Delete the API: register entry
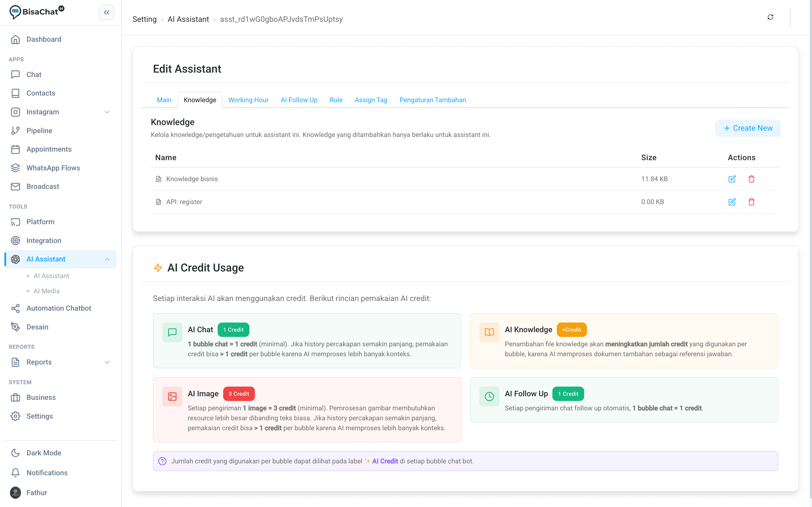 [x=751, y=202]
